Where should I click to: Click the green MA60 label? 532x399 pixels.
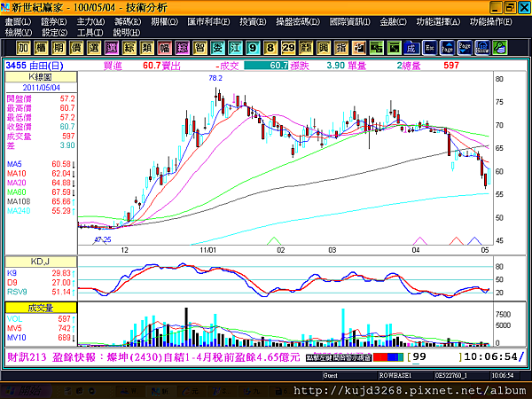(17, 192)
